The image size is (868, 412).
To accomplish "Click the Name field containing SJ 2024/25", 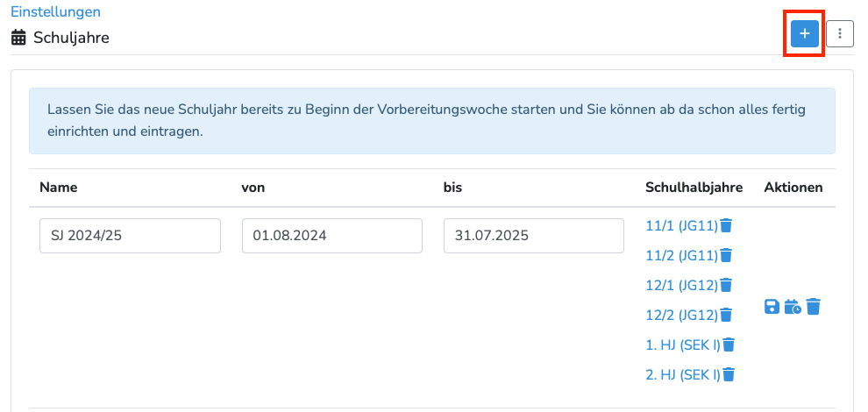I will 130,236.
